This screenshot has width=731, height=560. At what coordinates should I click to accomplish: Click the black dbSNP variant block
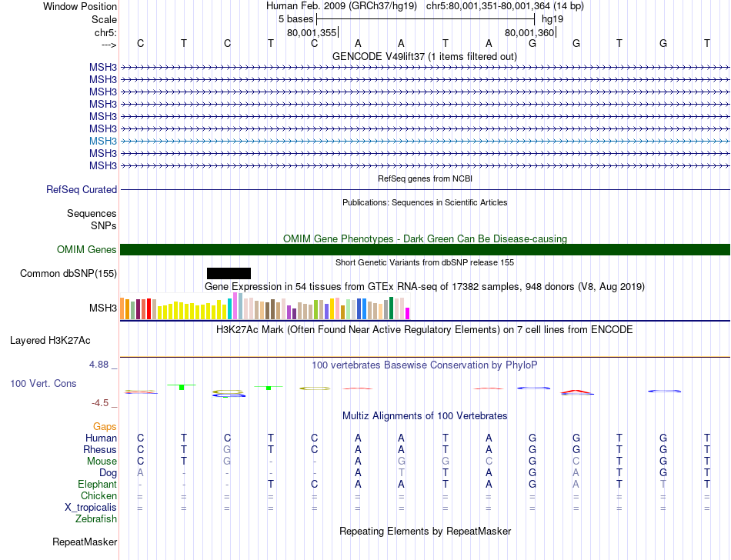(229, 274)
